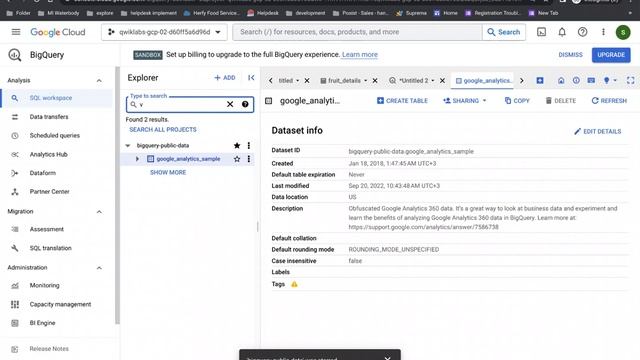Open the lightbulb tips dropdown
Viewport: 640px width, 360px height.
(x=610, y=81)
